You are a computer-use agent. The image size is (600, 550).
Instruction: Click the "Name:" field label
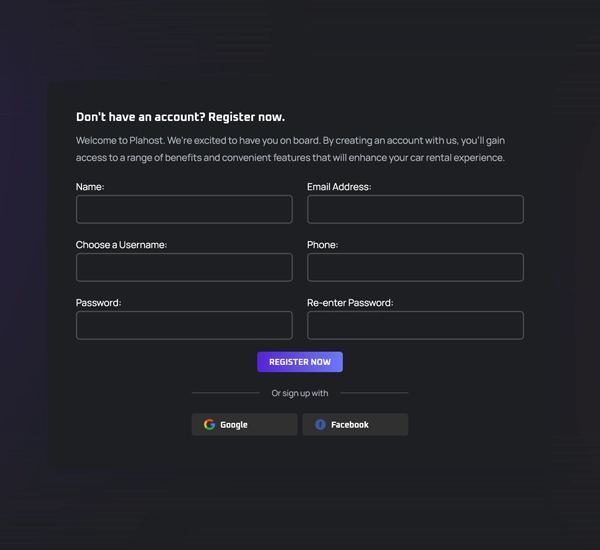(90, 187)
